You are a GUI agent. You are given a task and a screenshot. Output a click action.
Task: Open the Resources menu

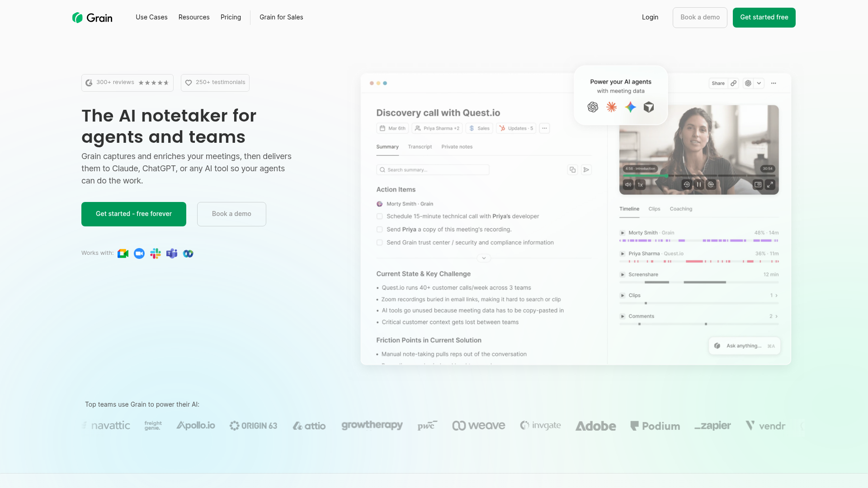[x=194, y=17]
